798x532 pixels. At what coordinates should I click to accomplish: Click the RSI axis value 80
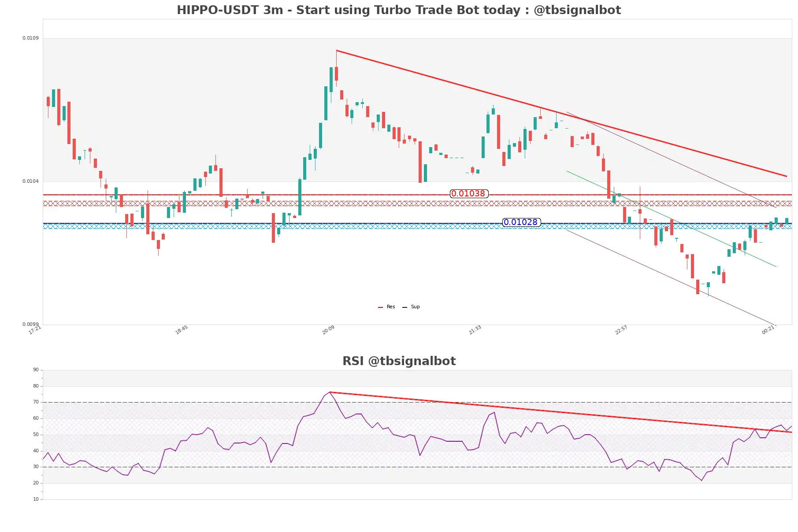tap(36, 386)
